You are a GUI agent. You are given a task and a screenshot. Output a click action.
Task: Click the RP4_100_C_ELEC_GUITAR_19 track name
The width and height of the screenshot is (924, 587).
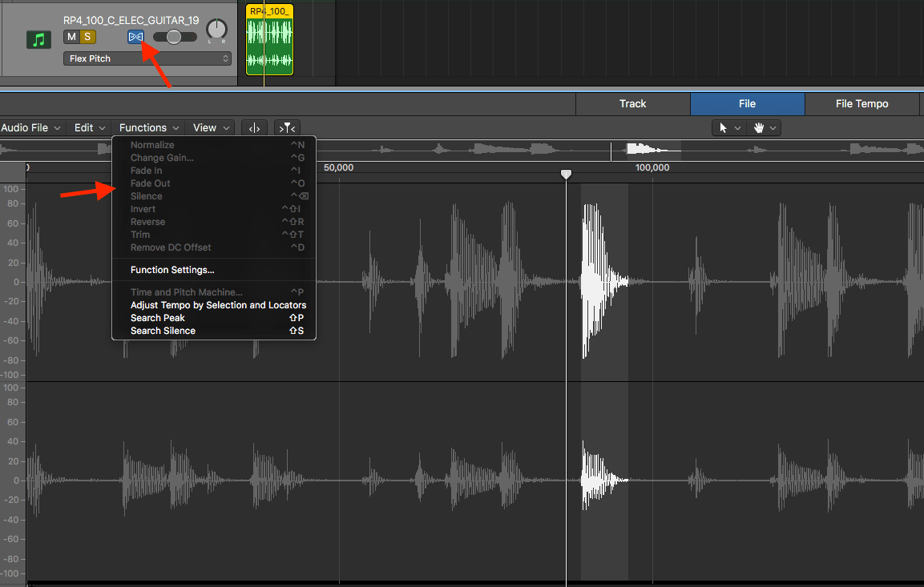click(x=131, y=20)
